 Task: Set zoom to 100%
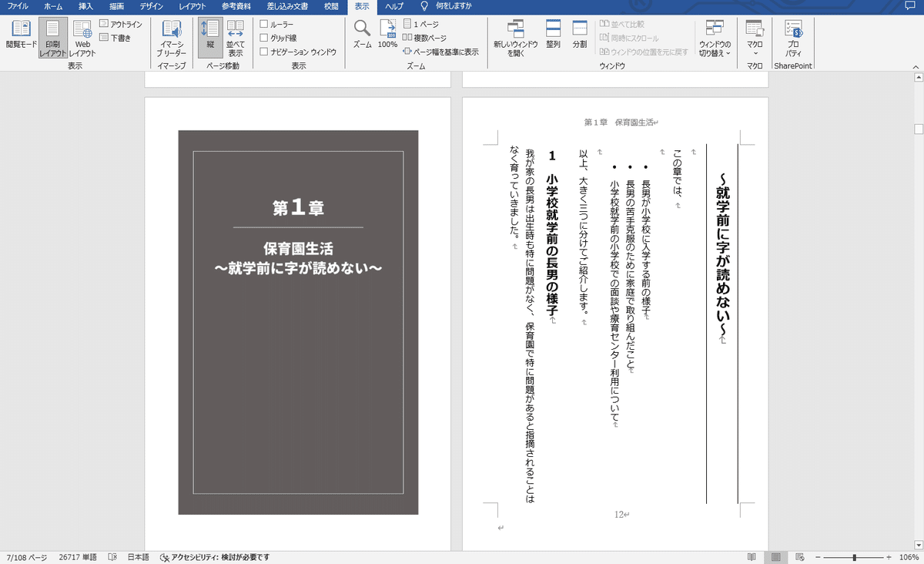pyautogui.click(x=387, y=35)
